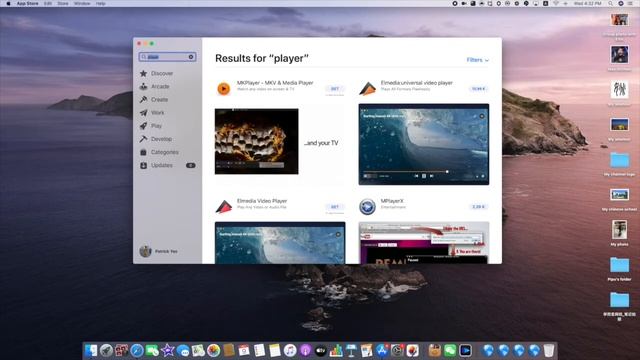The height and width of the screenshot is (360, 640).
Task: Click the MKPlayer orange play app icon
Action: point(223,88)
